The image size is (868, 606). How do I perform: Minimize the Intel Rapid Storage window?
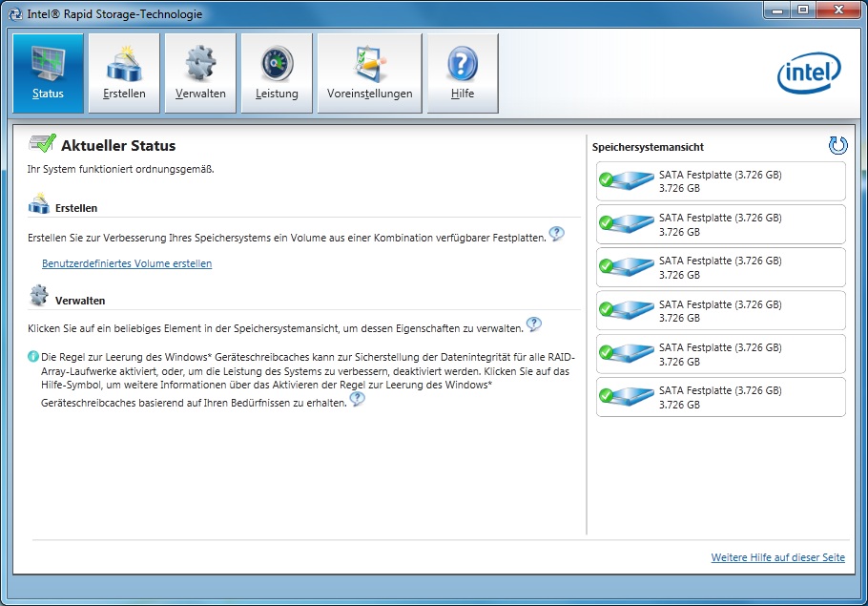[x=777, y=10]
